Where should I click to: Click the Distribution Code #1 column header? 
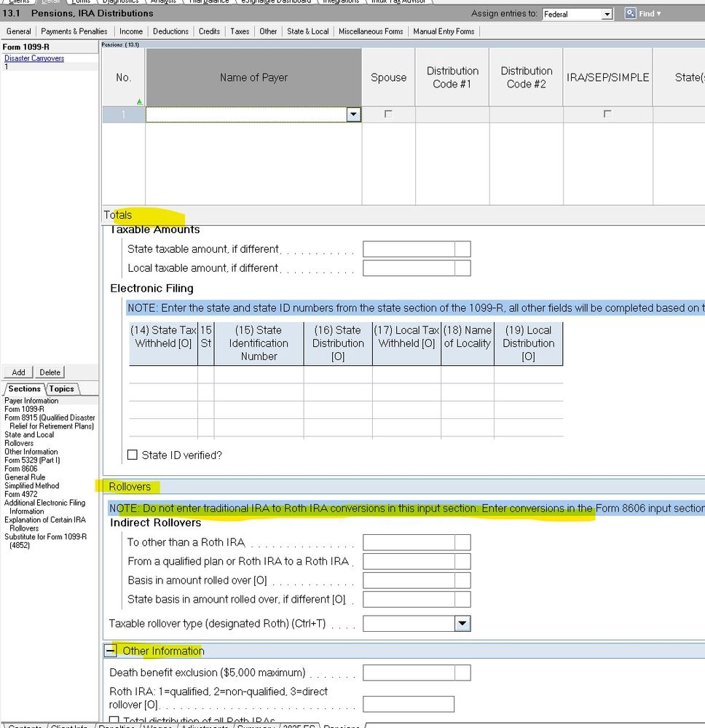[452, 77]
